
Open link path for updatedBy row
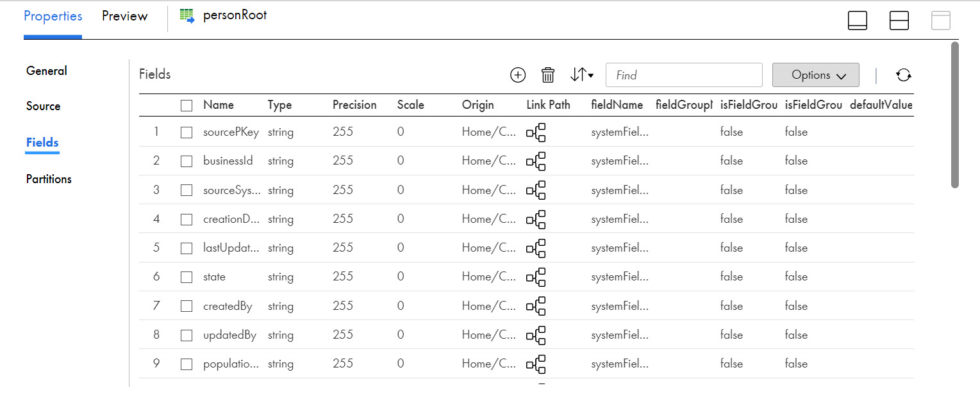[x=536, y=335]
